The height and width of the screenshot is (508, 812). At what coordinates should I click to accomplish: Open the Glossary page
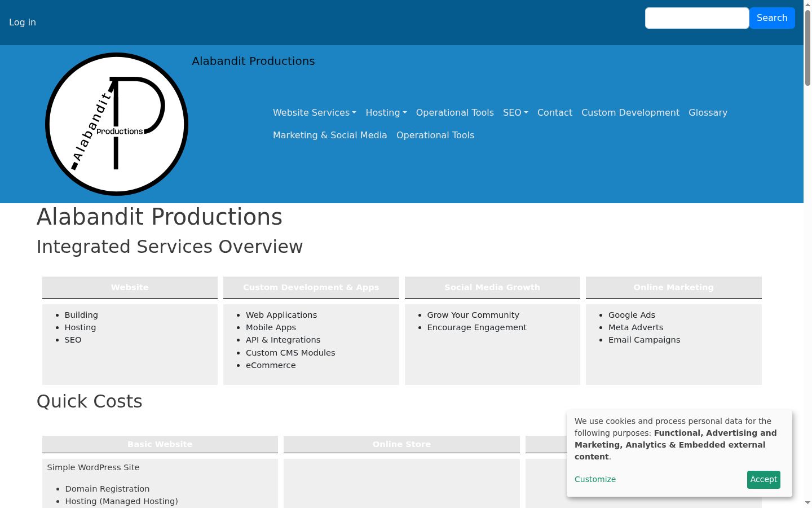(x=708, y=112)
